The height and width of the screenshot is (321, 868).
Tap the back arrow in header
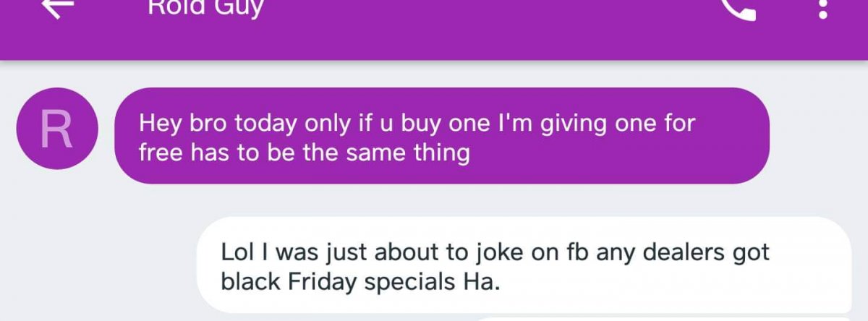[x=59, y=7]
